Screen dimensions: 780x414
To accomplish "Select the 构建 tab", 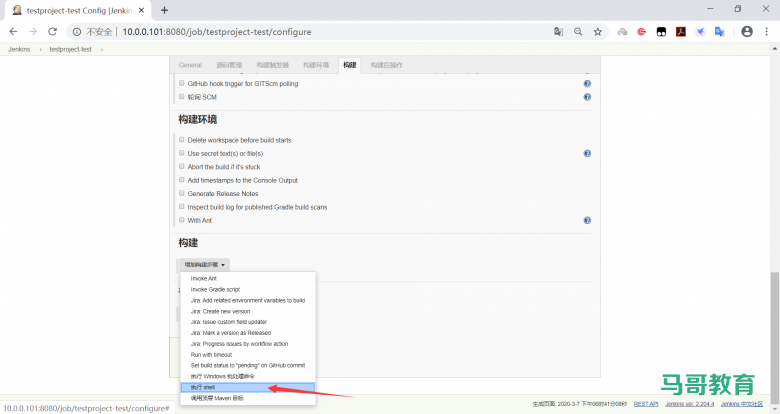I will click(x=350, y=65).
